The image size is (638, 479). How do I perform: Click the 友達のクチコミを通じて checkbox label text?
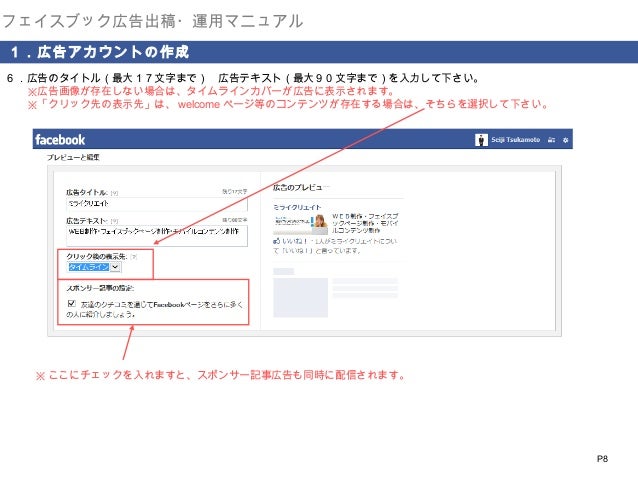pyautogui.click(x=155, y=309)
